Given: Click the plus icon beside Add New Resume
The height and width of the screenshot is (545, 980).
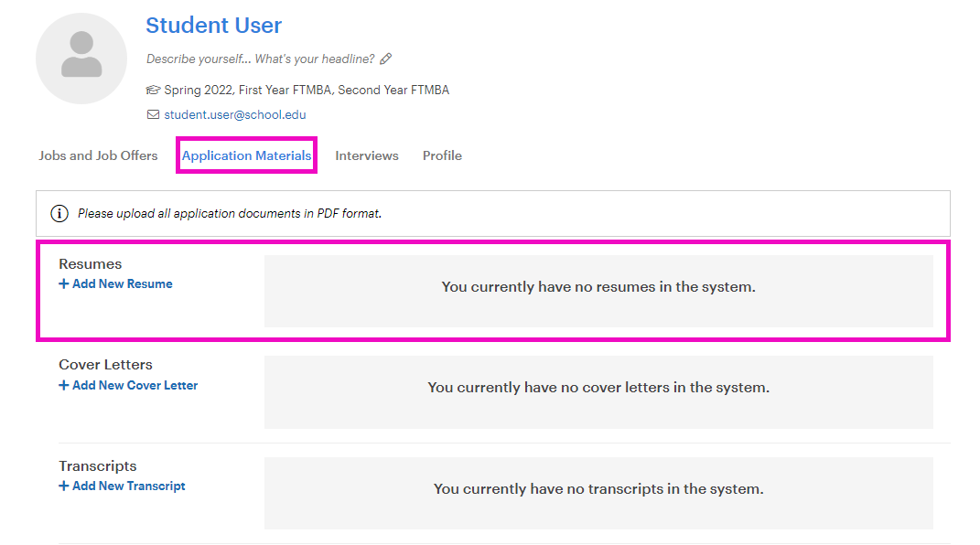Looking at the screenshot, I should [63, 283].
